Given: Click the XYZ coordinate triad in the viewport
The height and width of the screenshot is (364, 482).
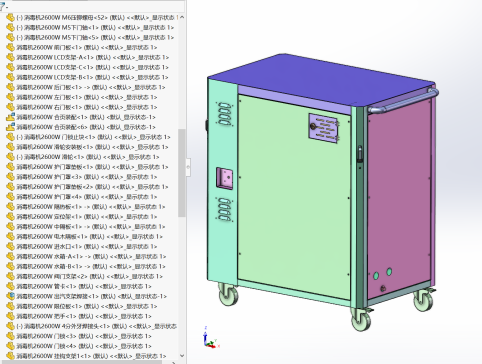Looking at the screenshot, I should 210,338.
